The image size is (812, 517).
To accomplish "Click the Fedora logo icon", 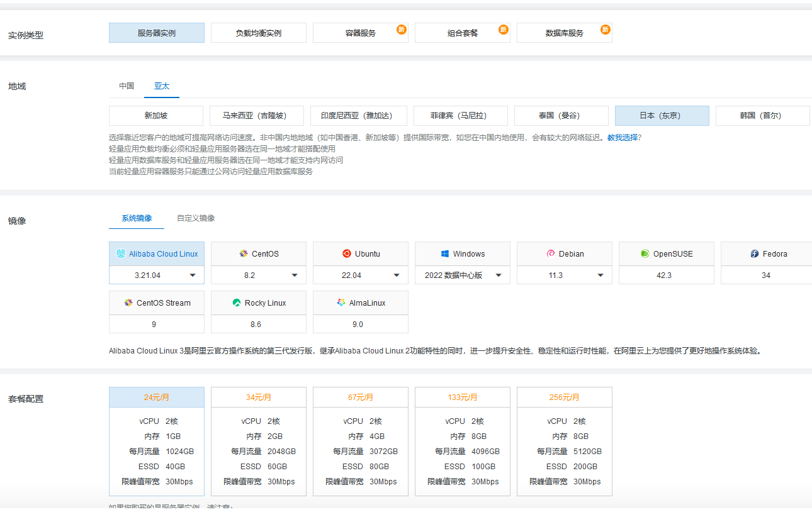I will click(755, 254).
